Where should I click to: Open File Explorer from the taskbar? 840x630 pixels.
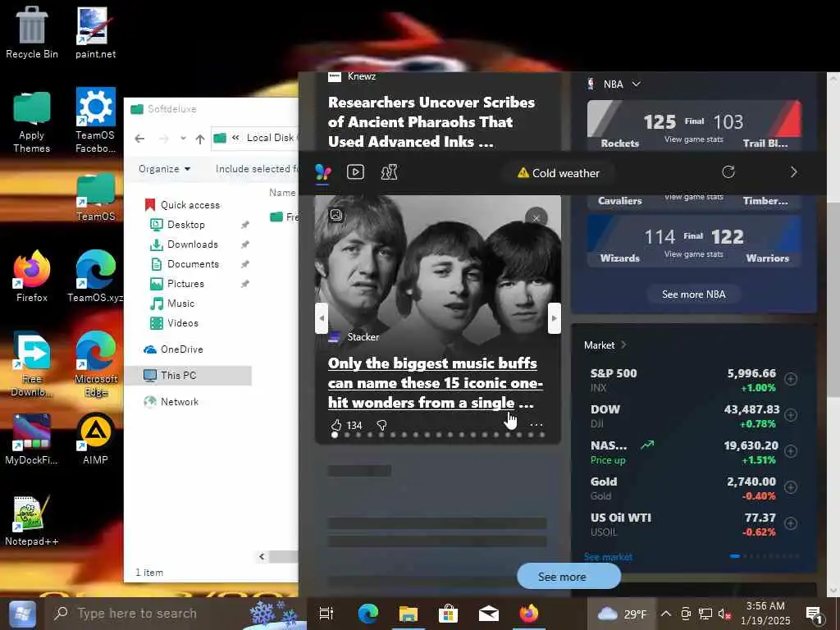click(x=408, y=614)
